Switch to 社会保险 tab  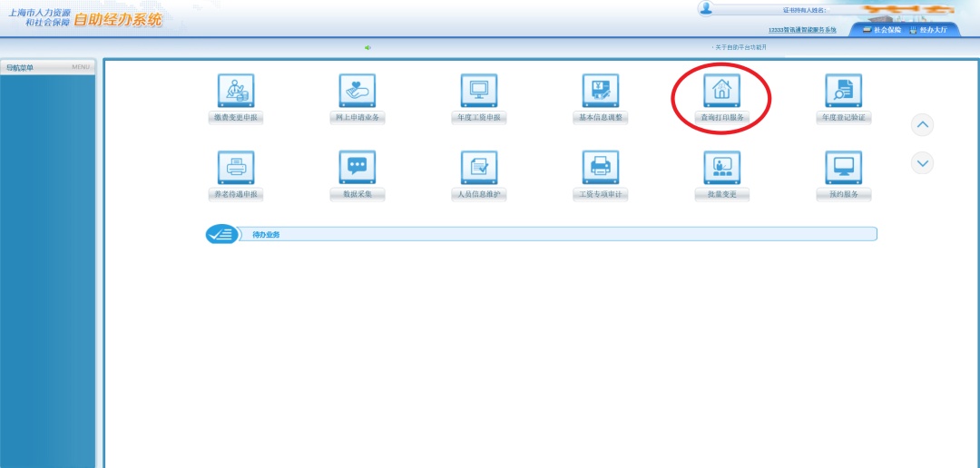click(x=882, y=30)
